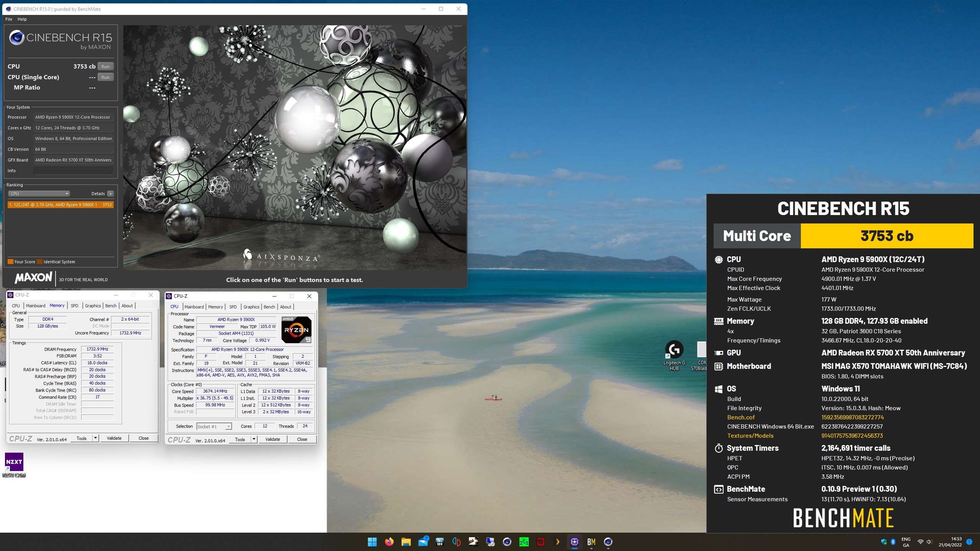Click yellow Bench.cof hash in BenchMate panel
This screenshot has height=551, width=980.
(853, 417)
